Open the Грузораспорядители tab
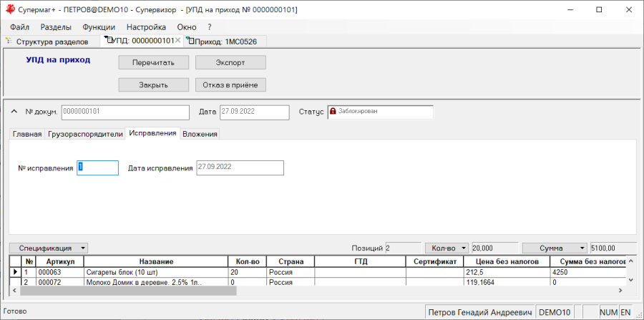 click(x=85, y=135)
